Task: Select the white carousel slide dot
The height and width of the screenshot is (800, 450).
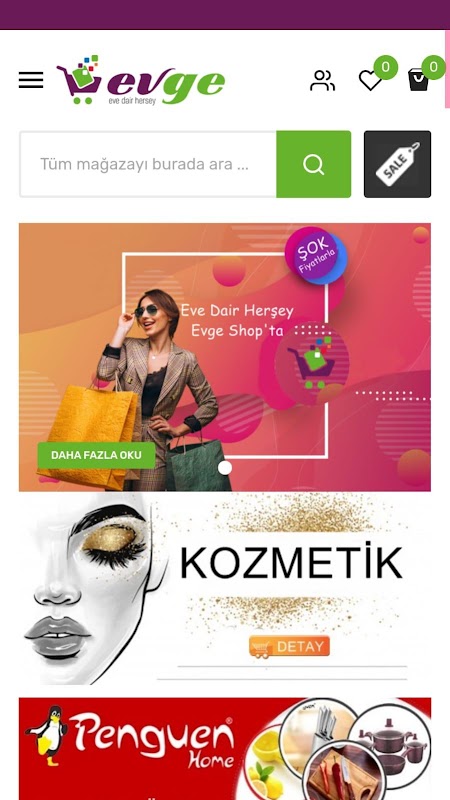Action: coord(225,467)
